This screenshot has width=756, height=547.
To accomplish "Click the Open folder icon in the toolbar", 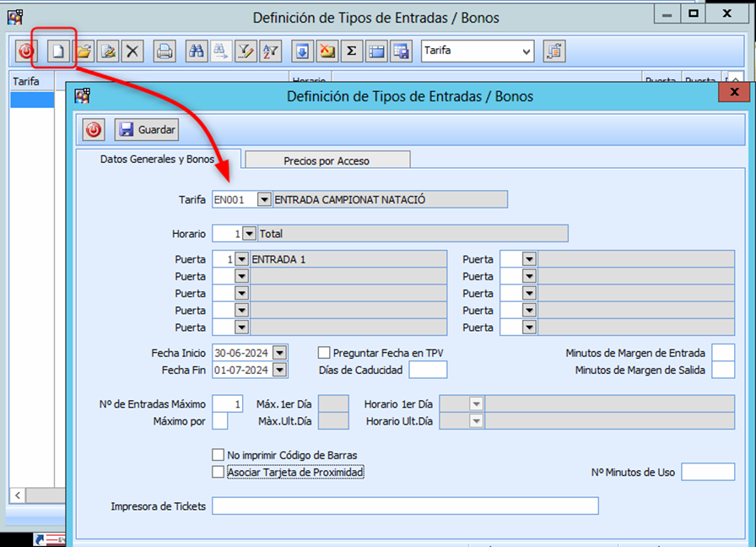I will click(84, 51).
